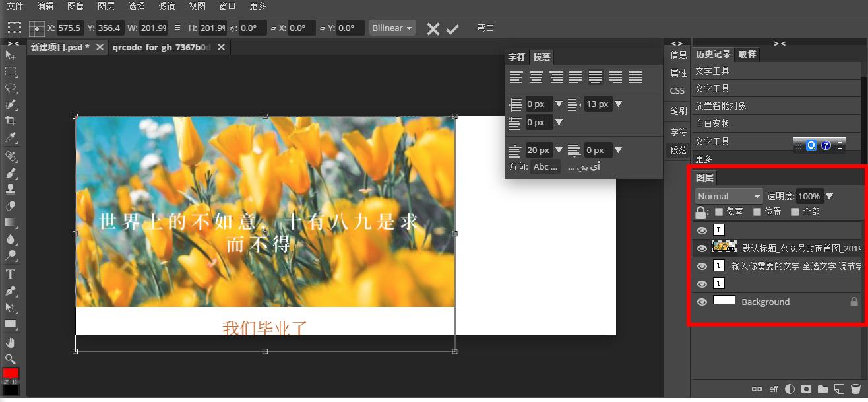Image resolution: width=868 pixels, height=402 pixels.
Task: Confirm the transform with the checkmark
Action: tap(452, 28)
